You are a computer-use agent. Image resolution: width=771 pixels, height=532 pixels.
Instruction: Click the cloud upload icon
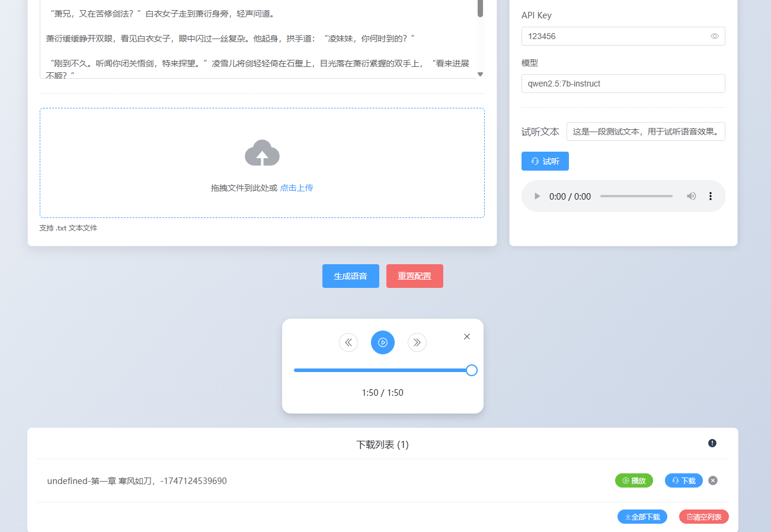(262, 153)
